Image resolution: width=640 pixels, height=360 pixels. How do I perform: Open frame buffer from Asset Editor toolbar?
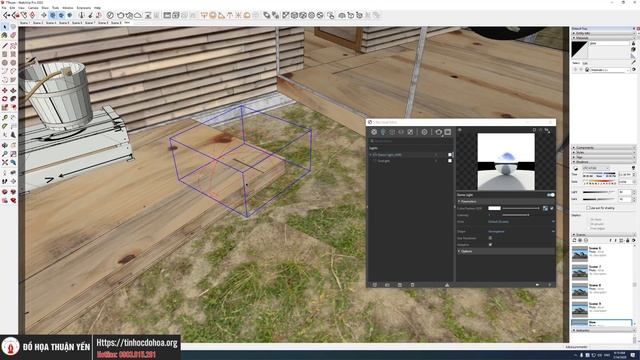click(448, 132)
